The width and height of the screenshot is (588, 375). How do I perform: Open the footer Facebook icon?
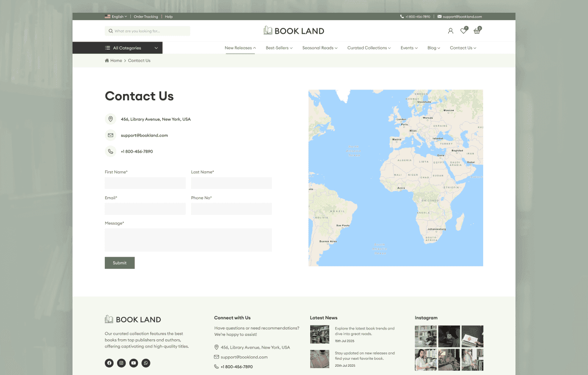point(109,363)
